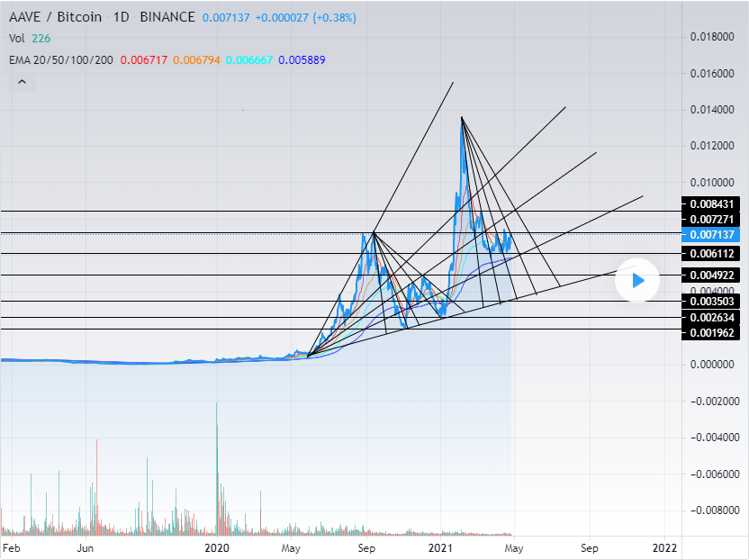Click the blue play button on chart
The width and height of the screenshot is (749, 560).
point(637,281)
